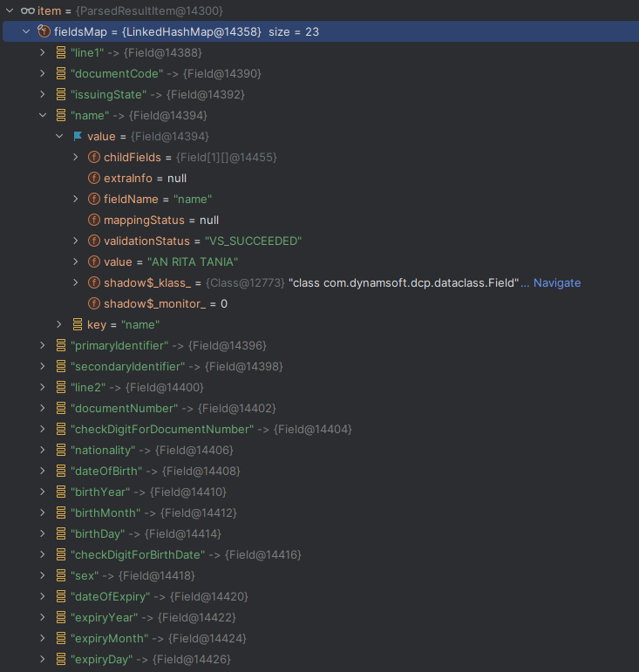
Task: Expand the childFields array
Action: pyautogui.click(x=76, y=157)
